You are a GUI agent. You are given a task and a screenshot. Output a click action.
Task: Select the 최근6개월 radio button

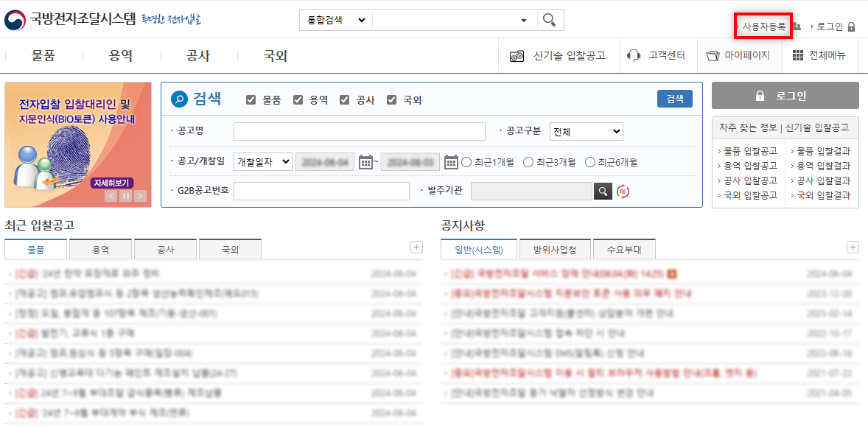pyautogui.click(x=589, y=162)
